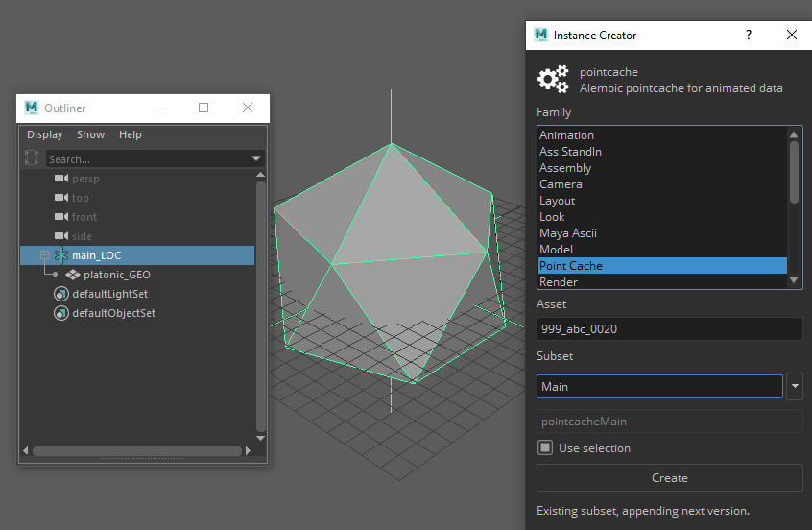812x530 pixels.
Task: Open the Display menu in Outliner
Action: click(44, 134)
